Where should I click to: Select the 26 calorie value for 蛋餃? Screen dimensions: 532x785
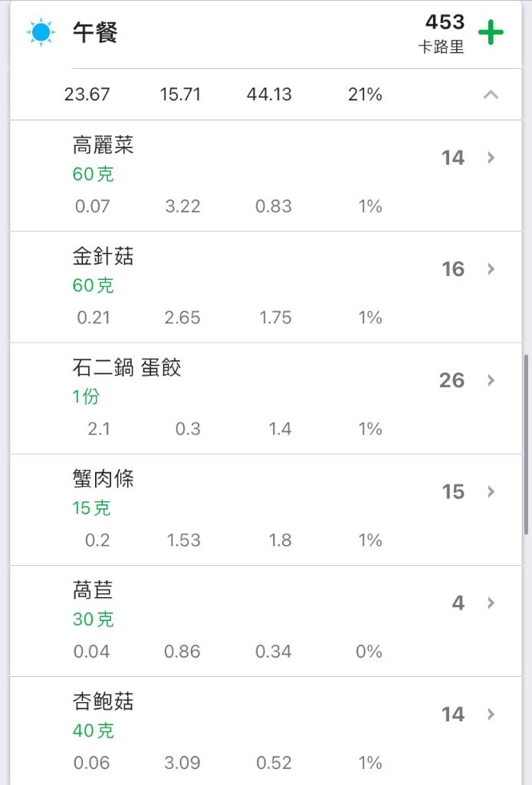[452, 380]
